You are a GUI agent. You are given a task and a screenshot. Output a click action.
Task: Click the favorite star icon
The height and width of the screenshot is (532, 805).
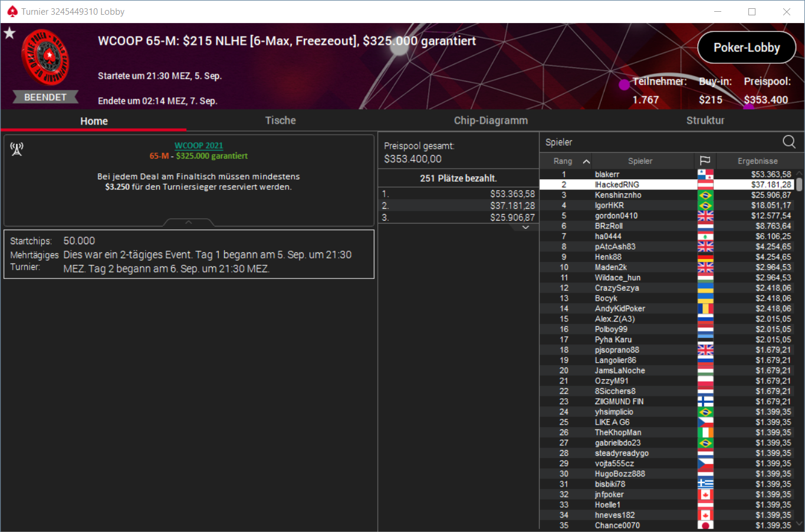click(9, 33)
